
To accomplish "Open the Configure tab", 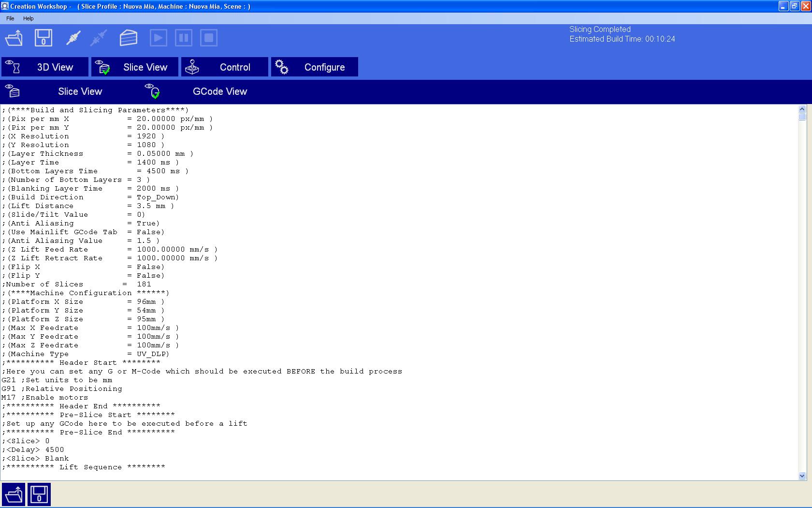I will (x=315, y=67).
